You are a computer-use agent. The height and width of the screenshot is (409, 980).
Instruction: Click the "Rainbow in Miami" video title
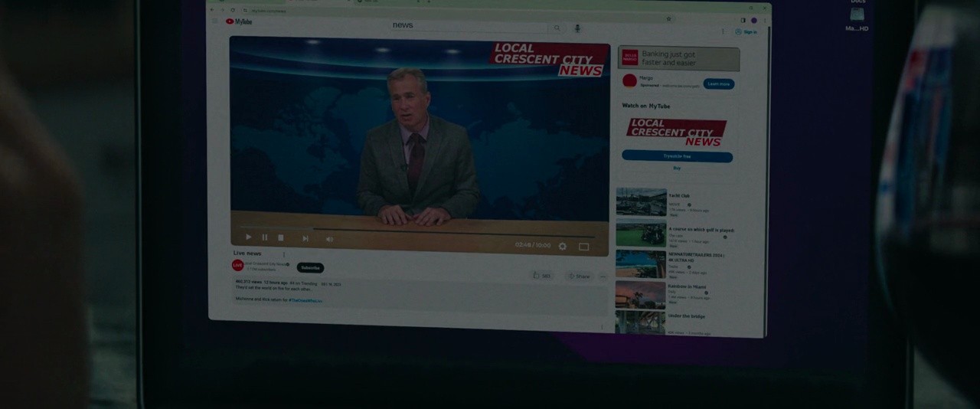(x=687, y=286)
